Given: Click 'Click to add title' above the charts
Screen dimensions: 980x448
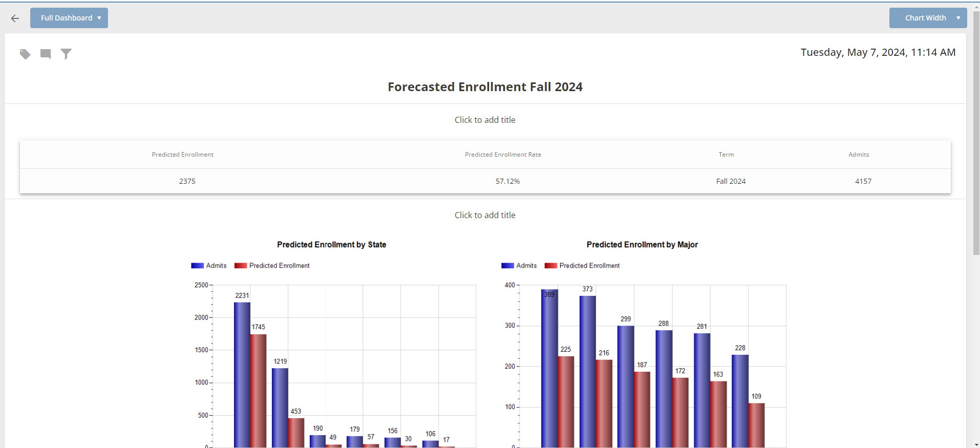Looking at the screenshot, I should pos(485,215).
